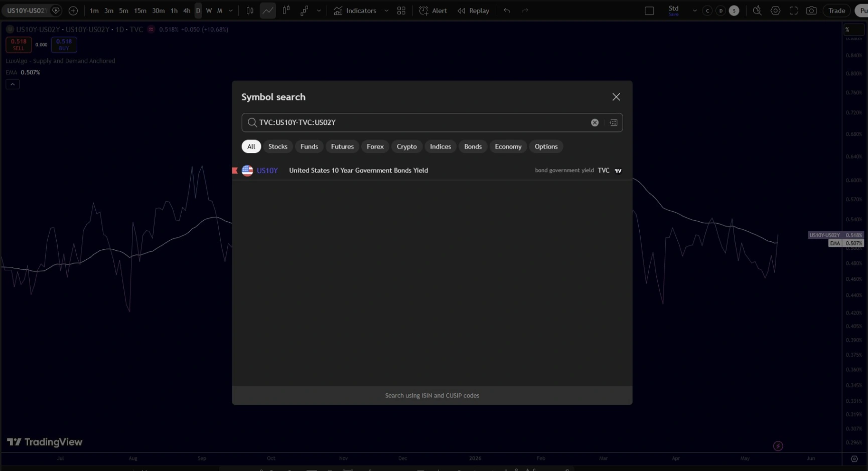This screenshot has width=868, height=471.
Task: Click the Std Save layout button
Action: (x=674, y=11)
